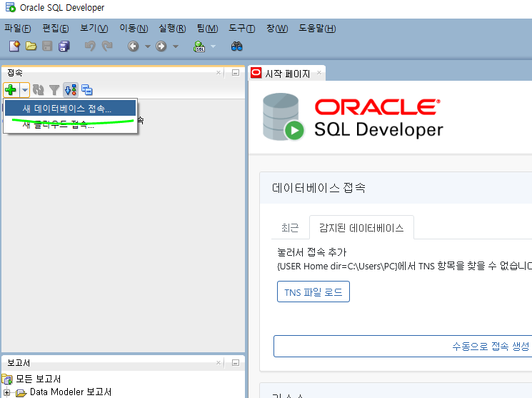Click the connection folders icon in 접속 panel

click(x=87, y=90)
